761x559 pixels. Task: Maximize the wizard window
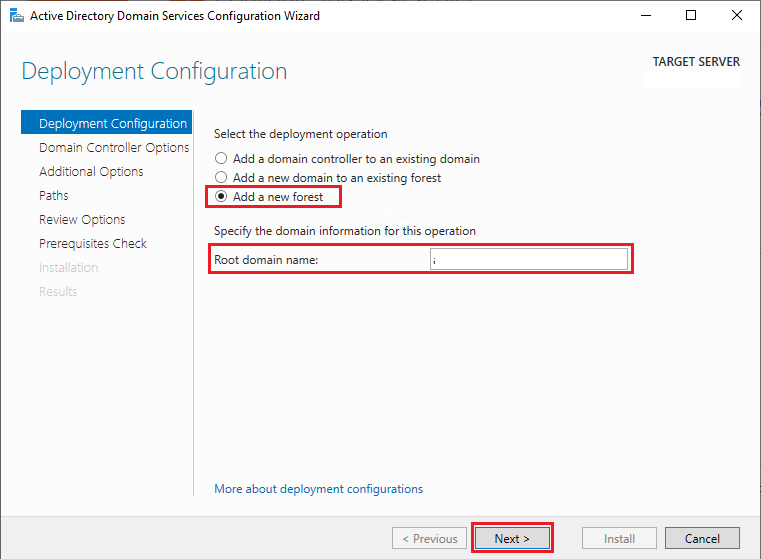691,16
